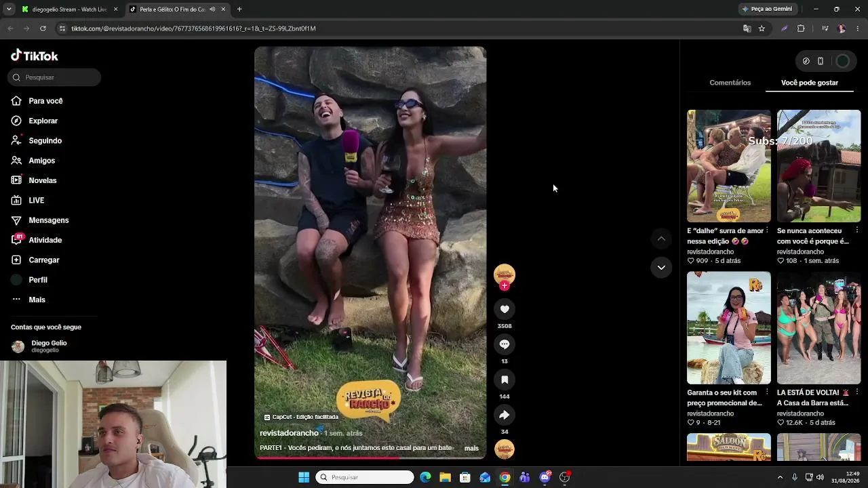The height and width of the screenshot is (488, 868).
Task: Open comments with the speech bubble icon
Action: 505,344
